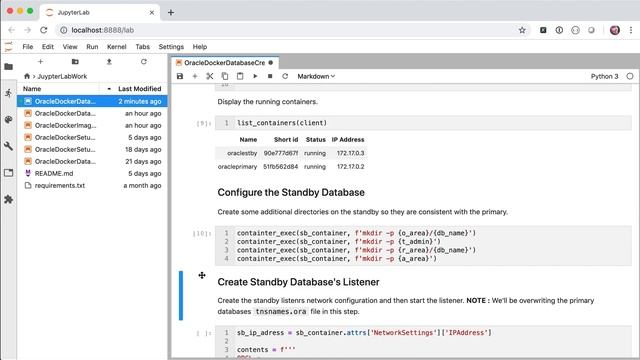Open OracleDockerSetu... file from 18 days ago
The image size is (640, 360).
[92, 149]
